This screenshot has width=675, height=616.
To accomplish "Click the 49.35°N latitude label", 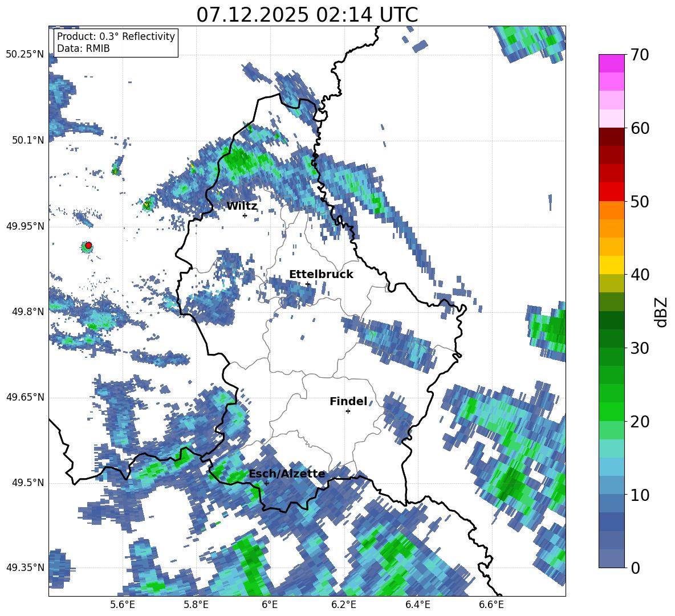I will (x=25, y=568).
